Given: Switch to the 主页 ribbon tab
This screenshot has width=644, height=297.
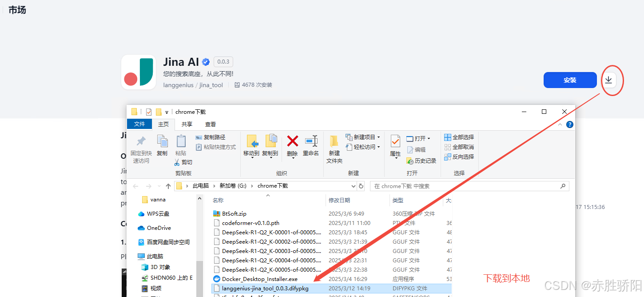Looking at the screenshot, I should (x=163, y=124).
